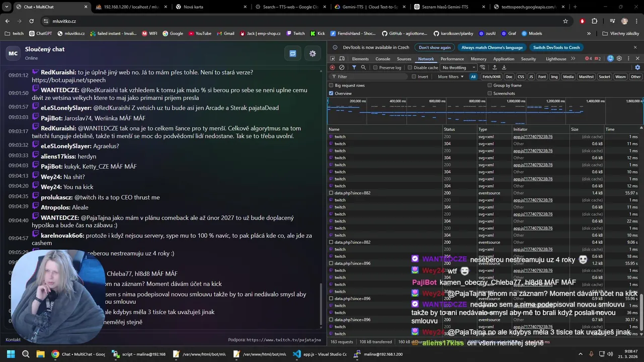The height and width of the screenshot is (362, 644).
Task: Open DevTools settings gear icon
Action: coord(619,59)
